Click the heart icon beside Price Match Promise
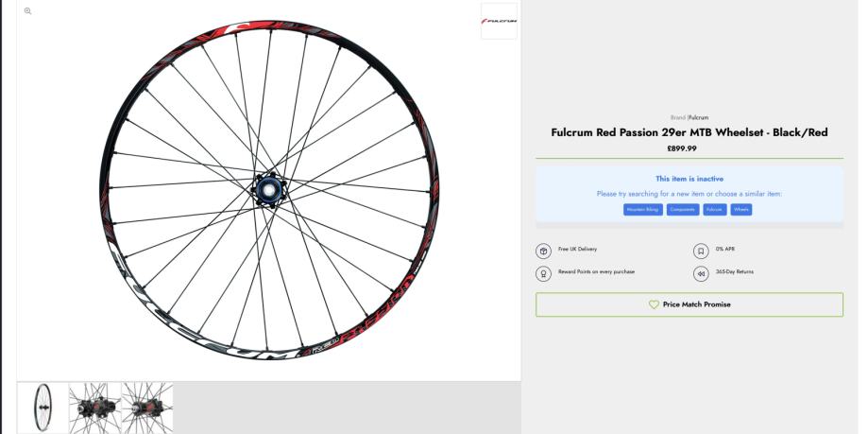The height and width of the screenshot is (434, 868). pyautogui.click(x=653, y=304)
